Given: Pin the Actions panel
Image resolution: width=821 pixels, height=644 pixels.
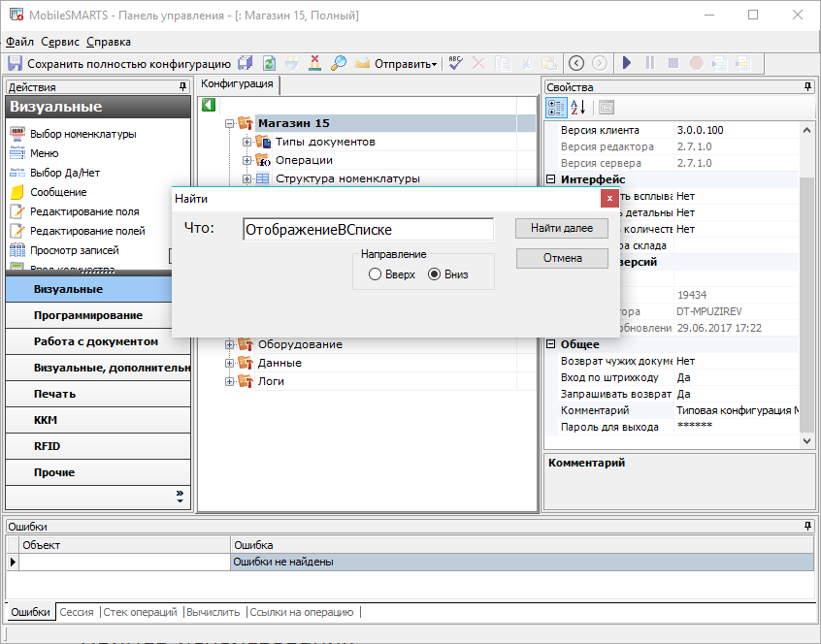Looking at the screenshot, I should point(182,87).
